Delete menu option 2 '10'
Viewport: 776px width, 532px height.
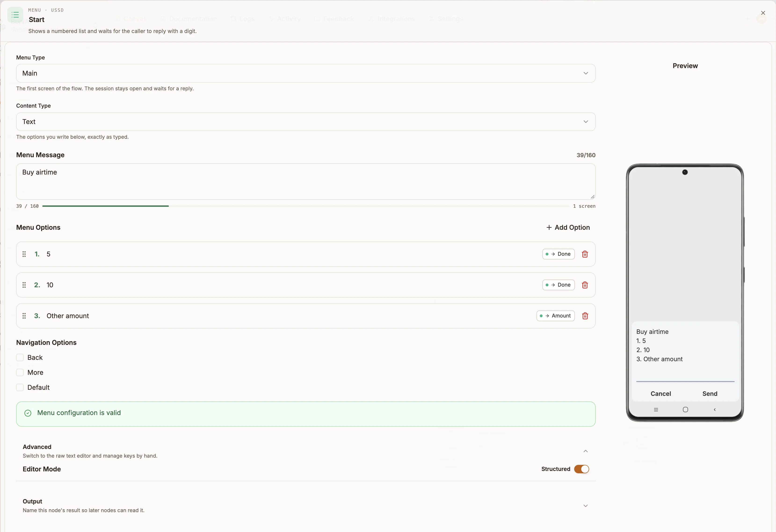pyautogui.click(x=585, y=285)
